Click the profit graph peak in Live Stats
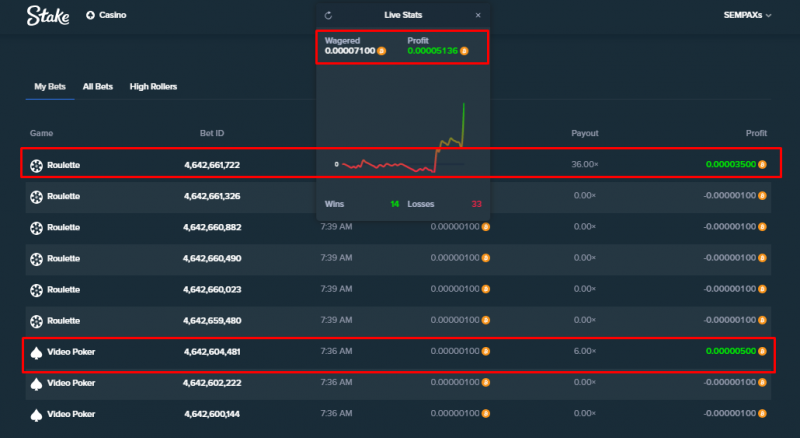Screen dimensions: 800x438 464,104
